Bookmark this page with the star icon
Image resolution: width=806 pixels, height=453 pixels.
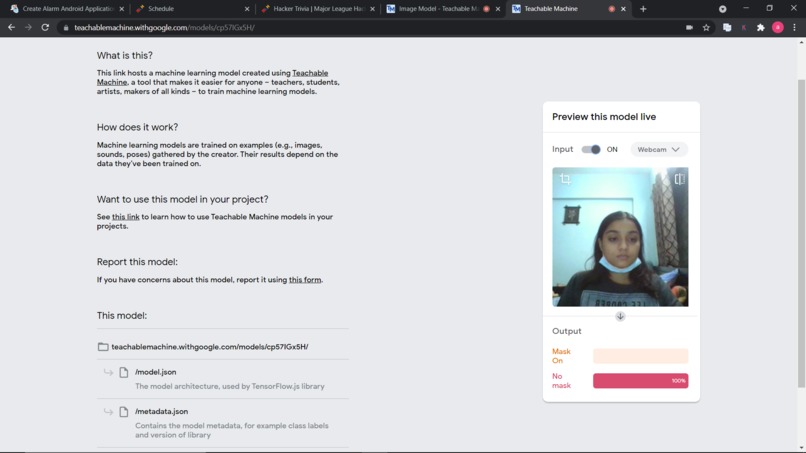[706, 27]
